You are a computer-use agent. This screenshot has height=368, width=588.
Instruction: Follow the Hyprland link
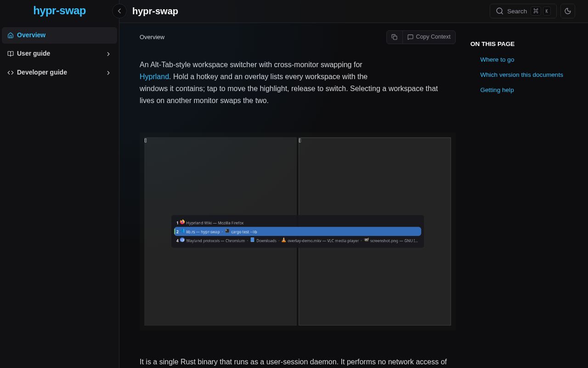coord(154,77)
